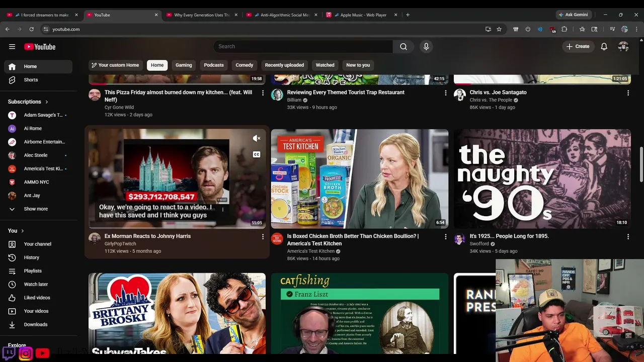644x362 pixels.
Task: Select the New to you chip
Action: click(x=358, y=65)
